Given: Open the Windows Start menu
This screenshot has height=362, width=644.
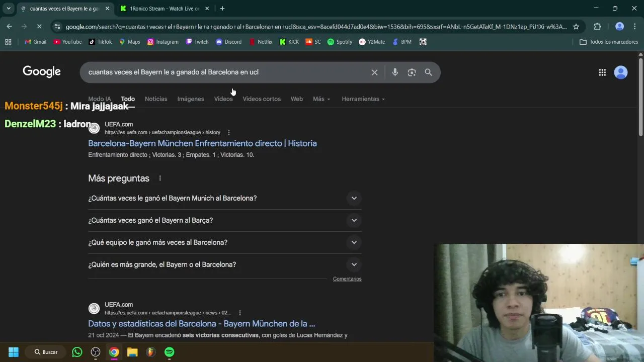Looking at the screenshot, I should tap(14, 352).
